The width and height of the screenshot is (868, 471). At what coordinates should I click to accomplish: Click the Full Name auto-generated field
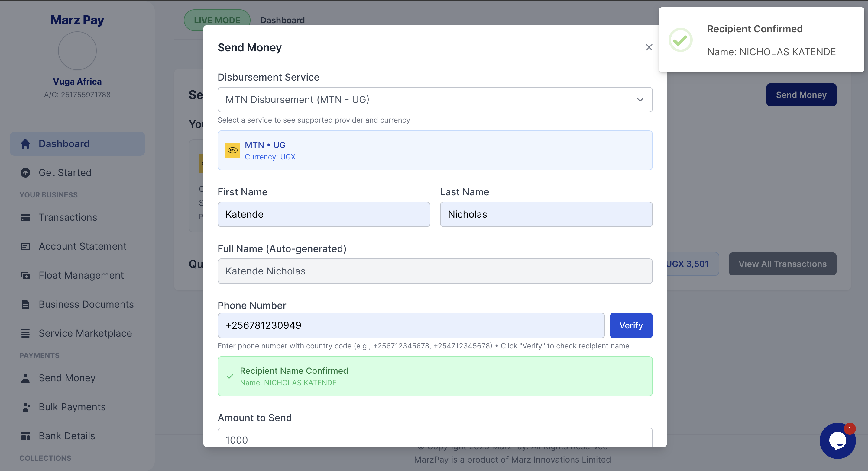coord(435,271)
